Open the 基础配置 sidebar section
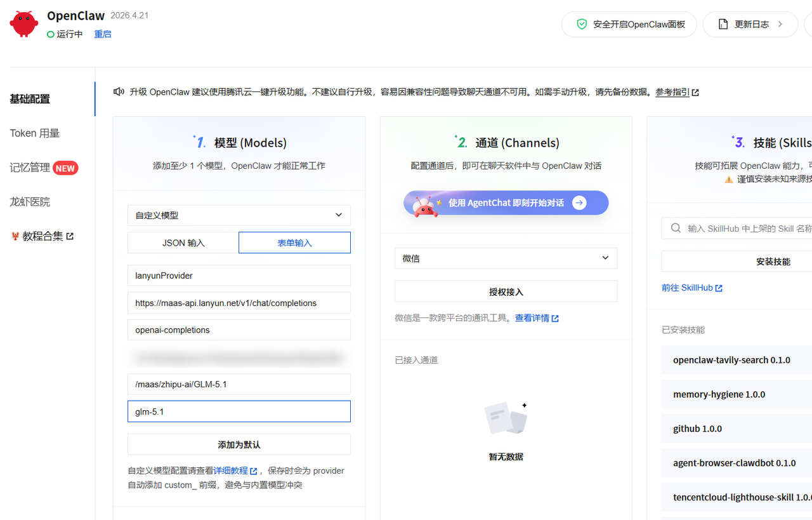 pyautogui.click(x=30, y=99)
